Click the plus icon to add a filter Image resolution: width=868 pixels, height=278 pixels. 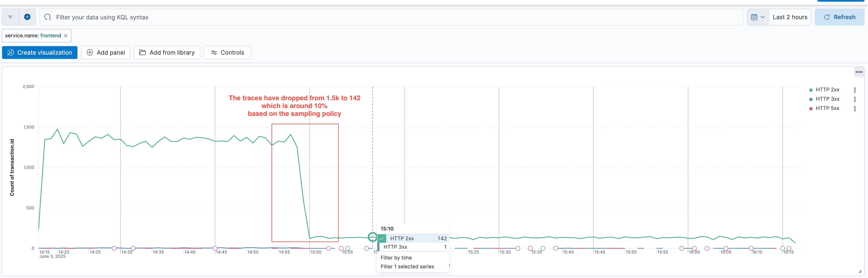point(27,17)
